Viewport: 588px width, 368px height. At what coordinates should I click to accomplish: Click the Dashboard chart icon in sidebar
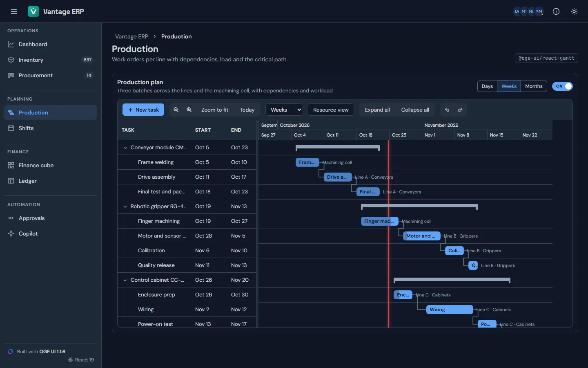[11, 44]
